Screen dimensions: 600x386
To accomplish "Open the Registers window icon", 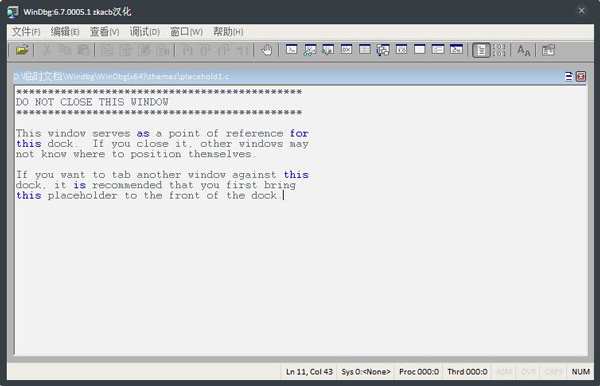I will [x=346, y=50].
